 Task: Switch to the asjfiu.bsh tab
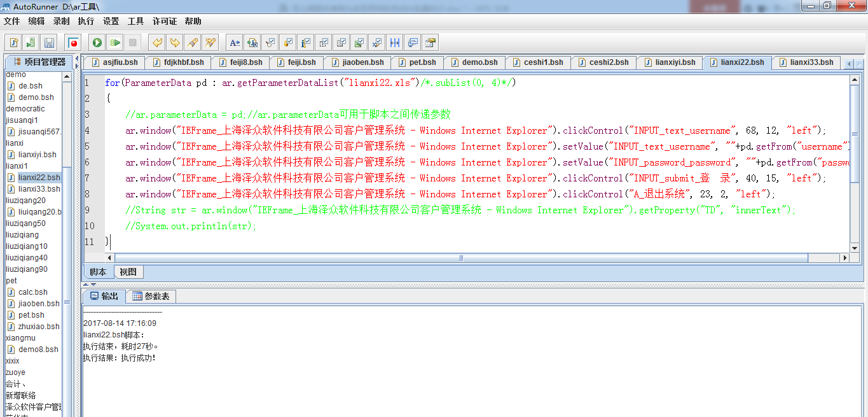[x=114, y=62]
